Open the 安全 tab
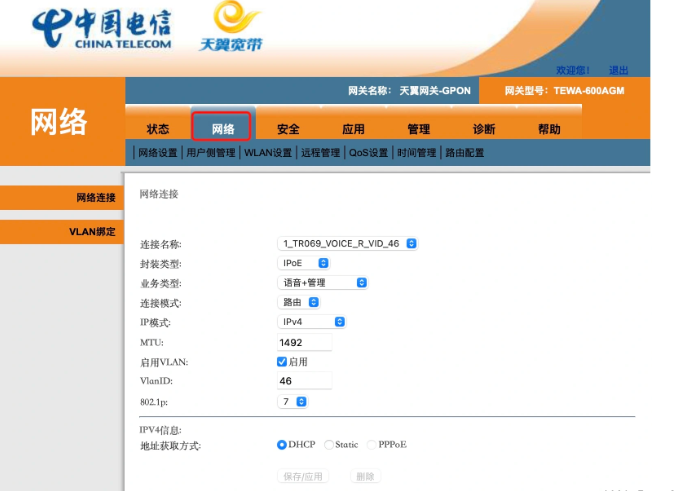Screen dimensions: 675x491 point(288,129)
